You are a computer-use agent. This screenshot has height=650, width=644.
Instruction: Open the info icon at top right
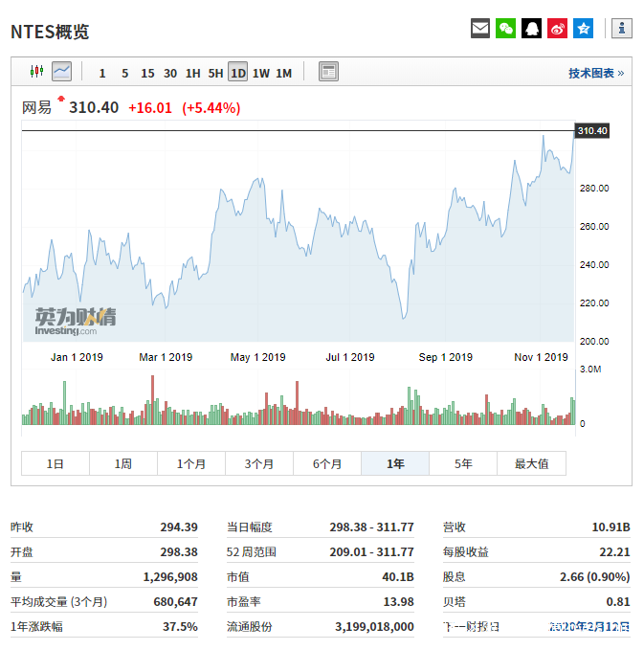pos(622,28)
